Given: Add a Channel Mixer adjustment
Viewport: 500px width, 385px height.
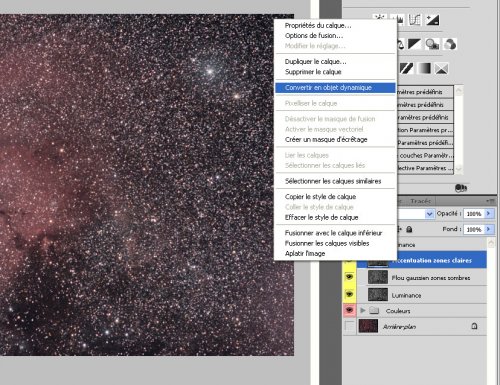Looking at the screenshot, I should (450, 44).
